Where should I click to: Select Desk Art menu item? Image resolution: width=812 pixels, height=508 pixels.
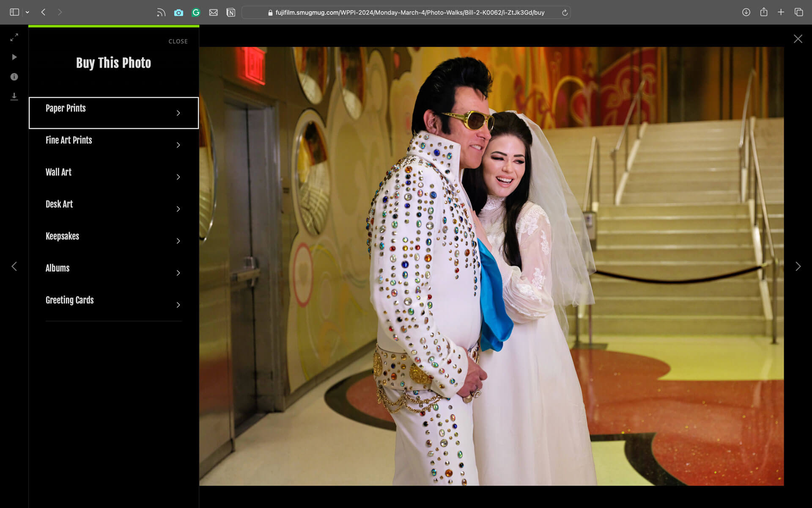pyautogui.click(x=113, y=209)
